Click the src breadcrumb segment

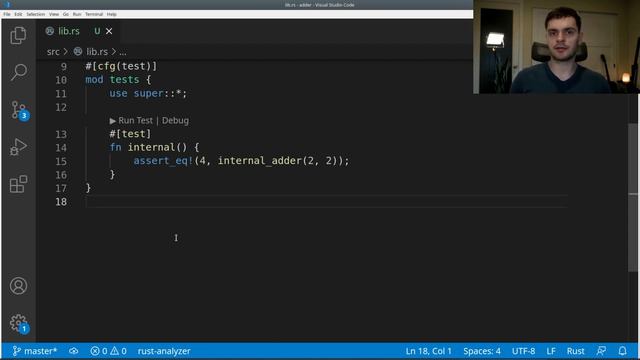[x=53, y=52]
